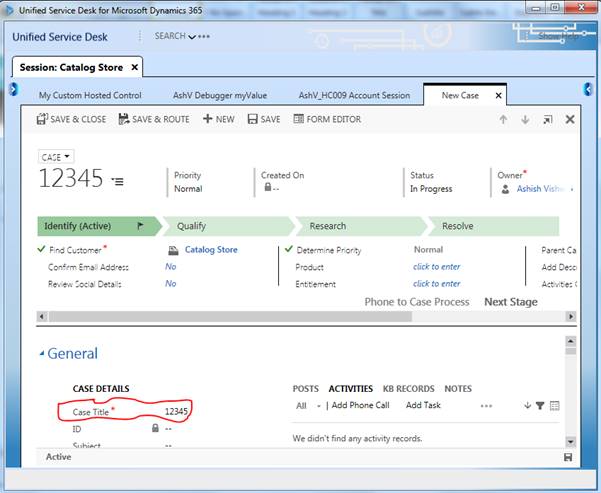Screen dimensions: 601x493
Task: Click to enter the Entitlement field
Action: (x=437, y=283)
